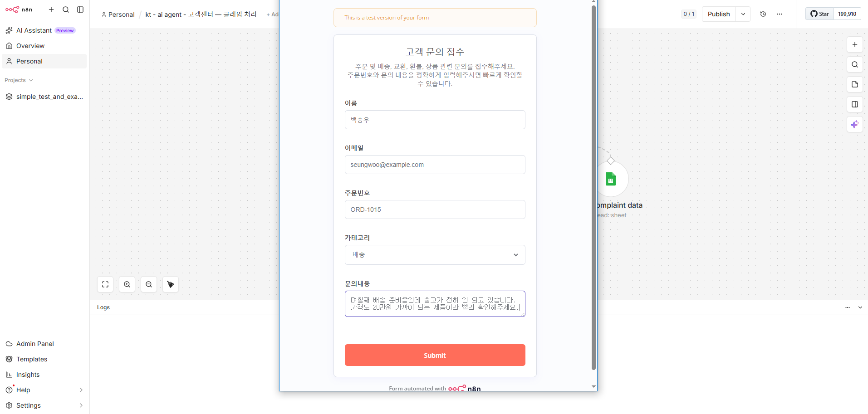Select Personal in sidebar
This screenshot has height=414, width=868.
(x=44, y=61)
